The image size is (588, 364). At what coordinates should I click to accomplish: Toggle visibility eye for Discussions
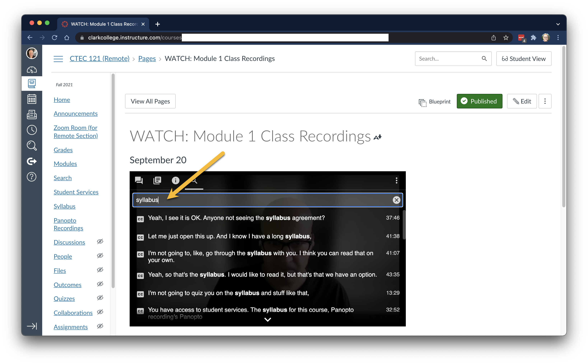(x=100, y=241)
